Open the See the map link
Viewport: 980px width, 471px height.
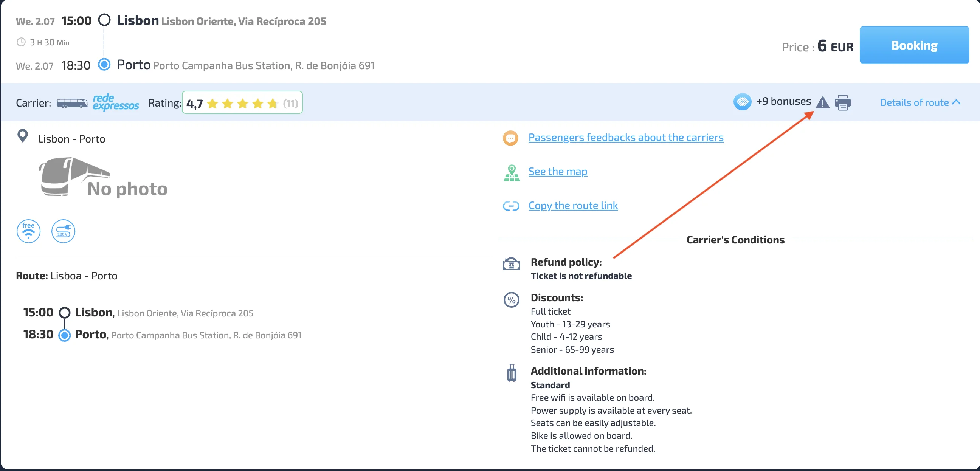(x=557, y=172)
